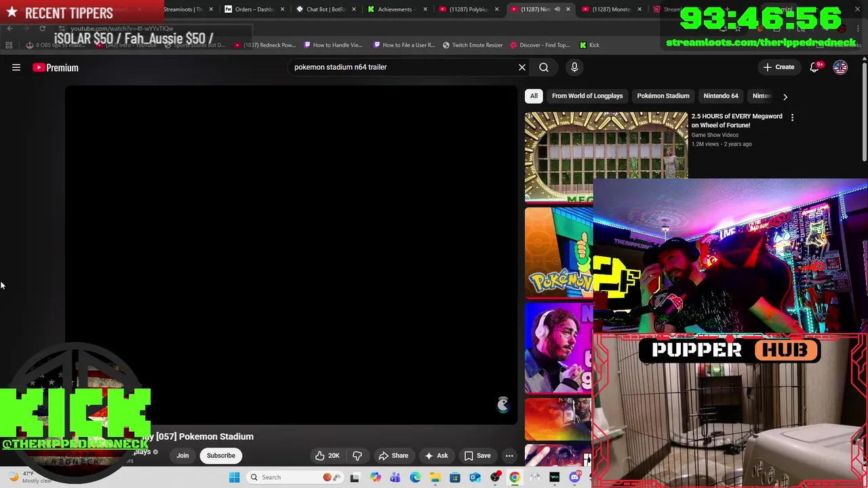This screenshot has height=488, width=868.
Task: Save the video to a playlist
Action: point(477,455)
